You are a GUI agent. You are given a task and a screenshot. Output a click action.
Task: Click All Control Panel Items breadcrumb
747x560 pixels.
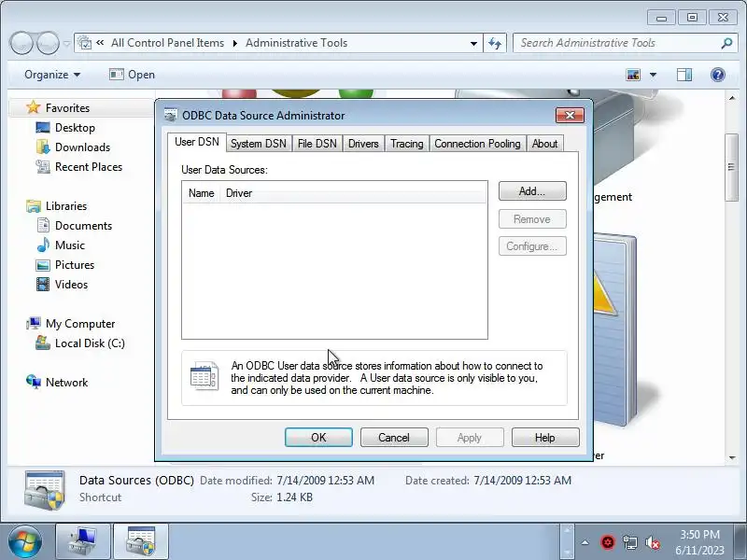[167, 43]
